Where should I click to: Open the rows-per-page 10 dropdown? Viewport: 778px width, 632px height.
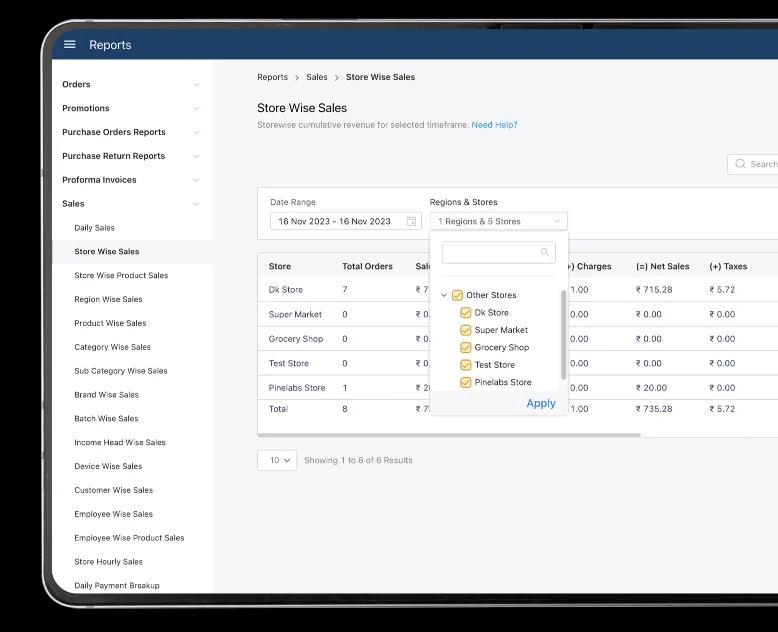coord(277,460)
